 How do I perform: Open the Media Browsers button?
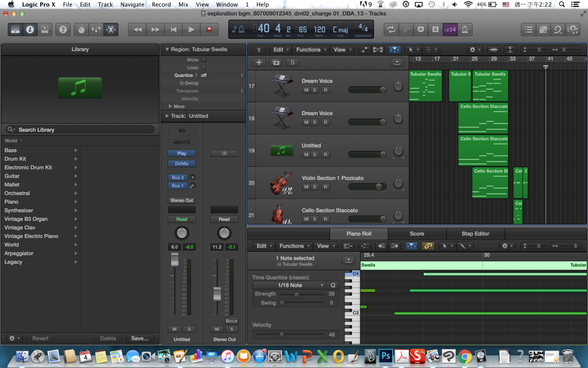click(573, 29)
